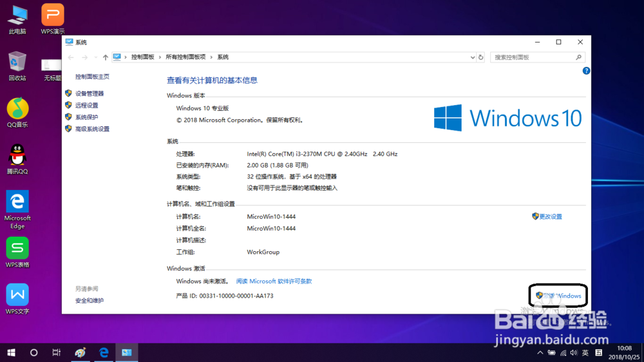Open 设备管理器 link

click(90, 93)
